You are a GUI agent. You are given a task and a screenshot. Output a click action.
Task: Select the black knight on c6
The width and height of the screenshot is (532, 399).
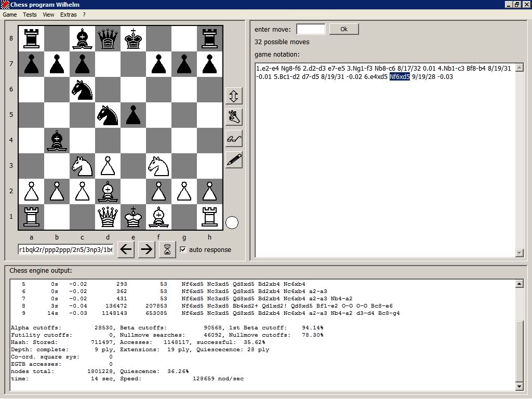point(83,89)
